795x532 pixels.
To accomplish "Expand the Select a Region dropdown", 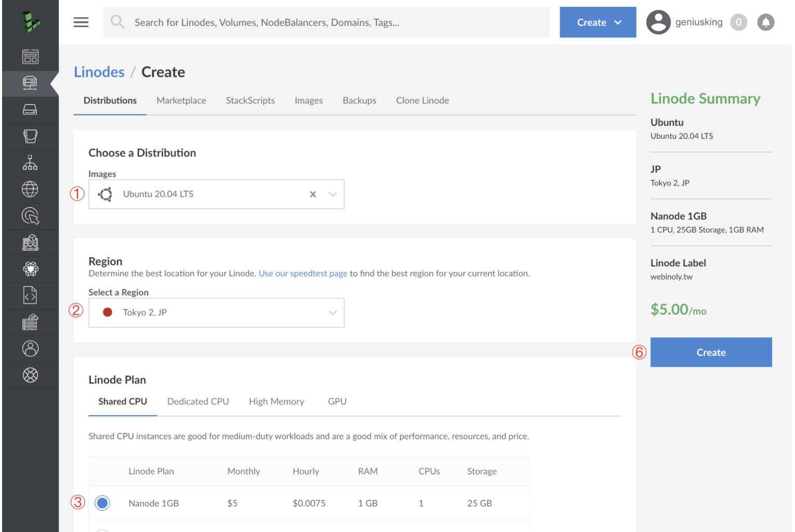I will pos(216,313).
